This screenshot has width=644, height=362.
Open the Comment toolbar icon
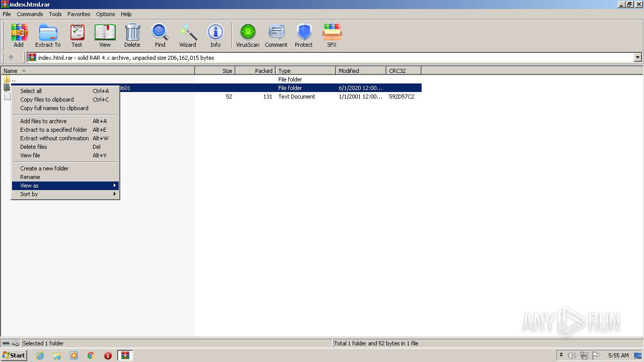pos(276,36)
